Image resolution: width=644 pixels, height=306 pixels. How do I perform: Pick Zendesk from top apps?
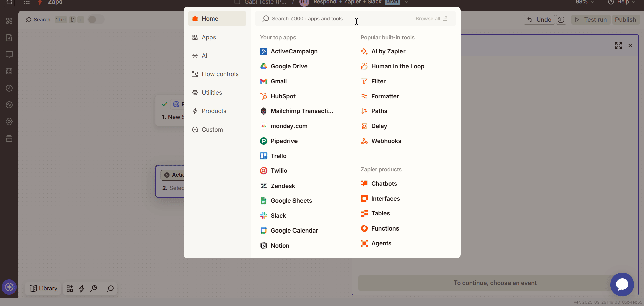pos(278,186)
